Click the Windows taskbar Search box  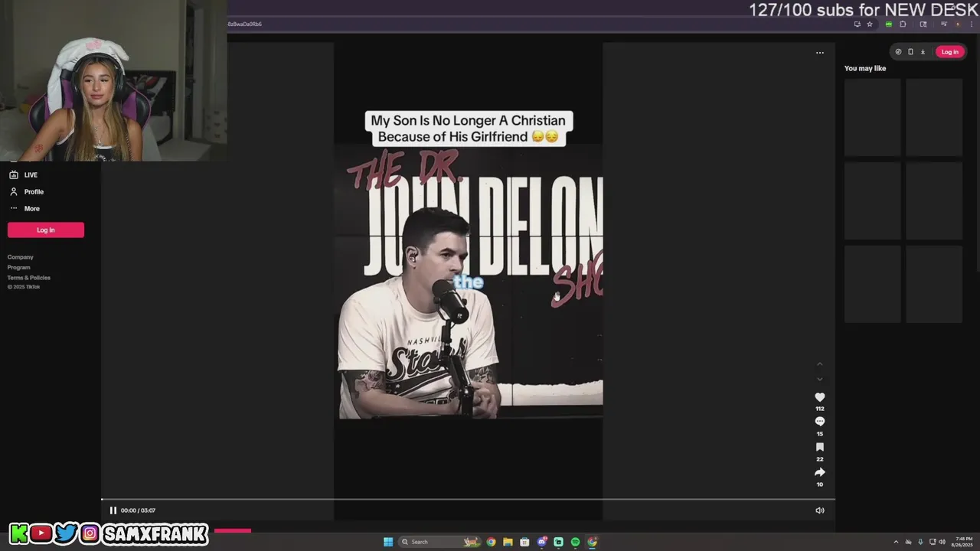tap(440, 542)
